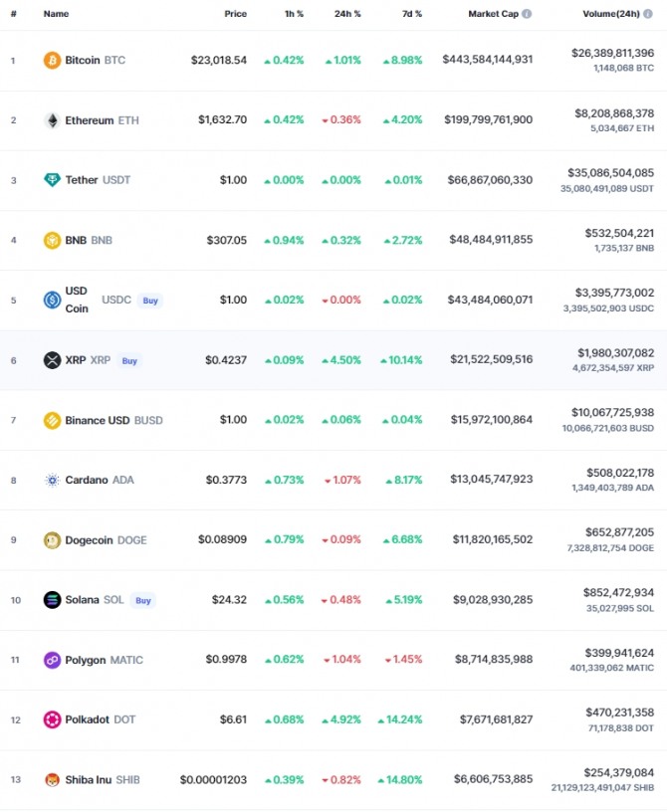Image resolution: width=667 pixels, height=812 pixels.
Task: Click the XRP black logo icon
Action: (52, 360)
